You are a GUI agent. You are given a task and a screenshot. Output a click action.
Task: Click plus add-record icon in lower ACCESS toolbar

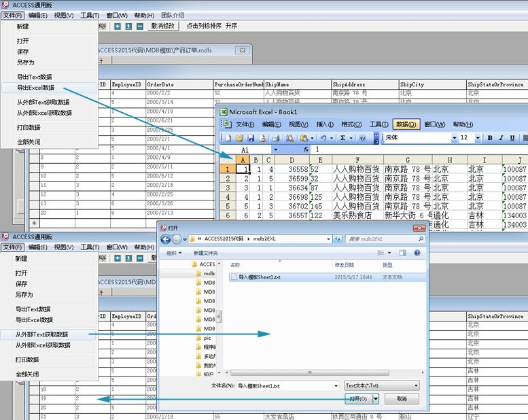click(118, 258)
